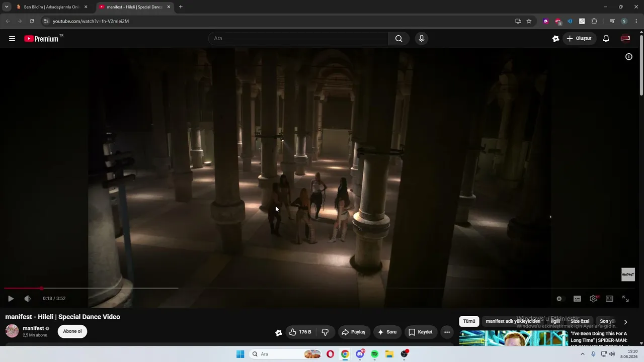
Task: Click the manifest channel watermark on video
Action: coord(628,275)
